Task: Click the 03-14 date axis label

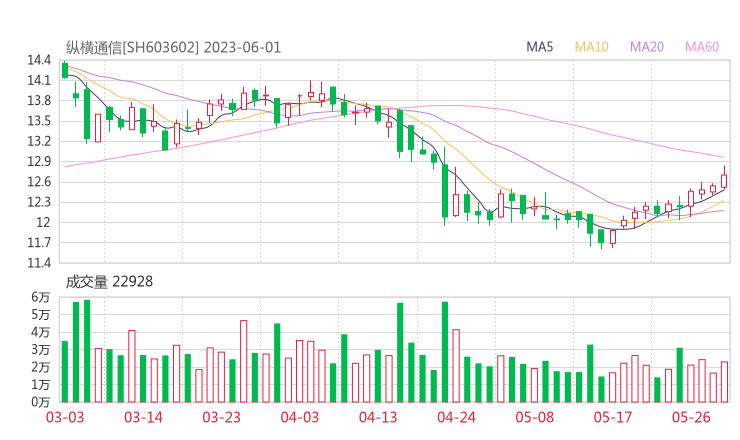Action: coord(143,417)
